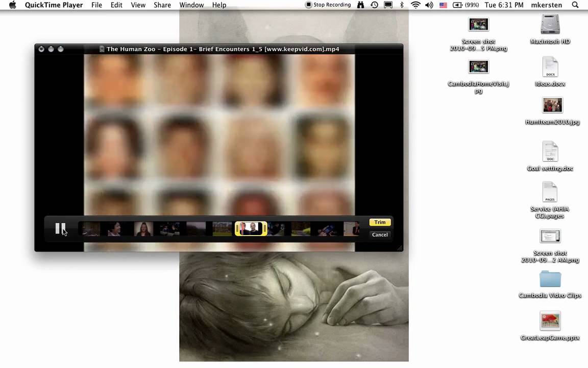Open the View menu
Screen dimensions: 588x368
point(138,5)
